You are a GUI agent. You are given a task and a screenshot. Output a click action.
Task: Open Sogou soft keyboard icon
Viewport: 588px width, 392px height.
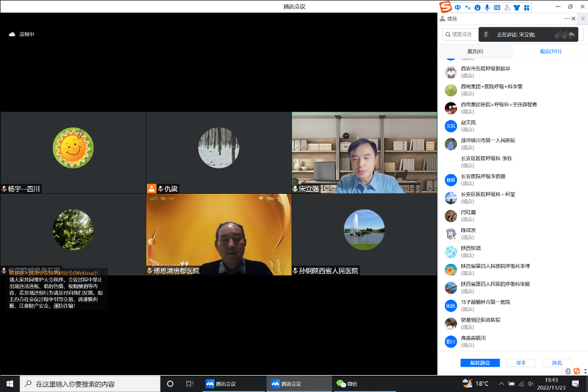click(x=497, y=8)
